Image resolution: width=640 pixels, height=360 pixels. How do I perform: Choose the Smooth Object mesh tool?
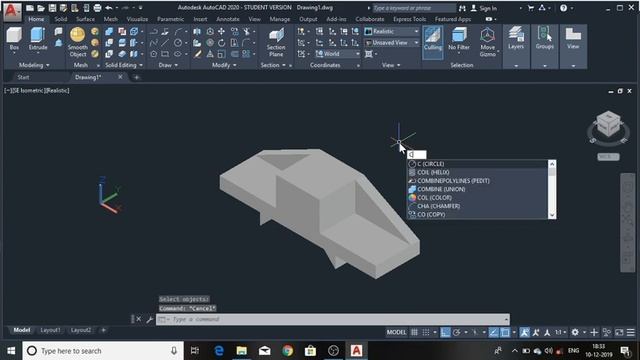[78, 42]
